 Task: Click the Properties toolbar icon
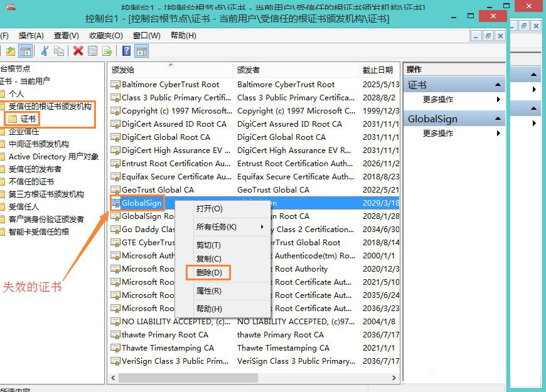click(x=93, y=51)
